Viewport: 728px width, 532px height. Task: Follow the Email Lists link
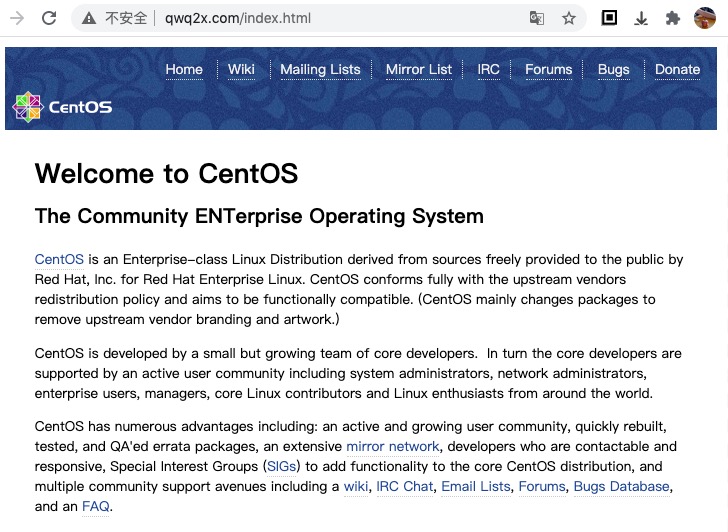tap(475, 486)
